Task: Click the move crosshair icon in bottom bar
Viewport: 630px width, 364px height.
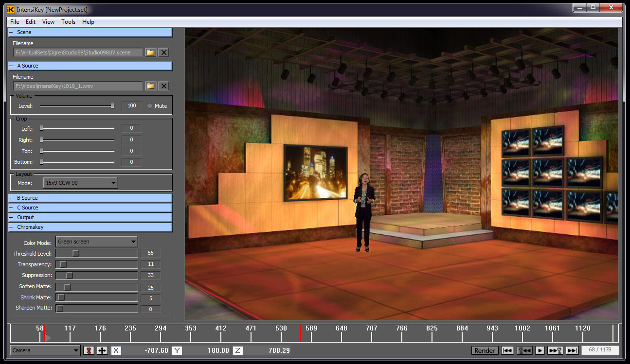Action: pos(102,350)
